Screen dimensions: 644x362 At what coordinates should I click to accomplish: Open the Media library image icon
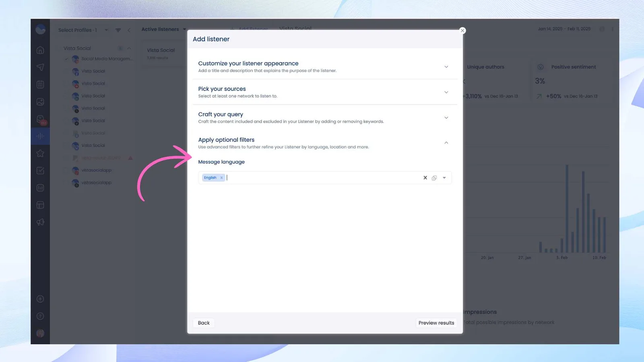(x=40, y=102)
